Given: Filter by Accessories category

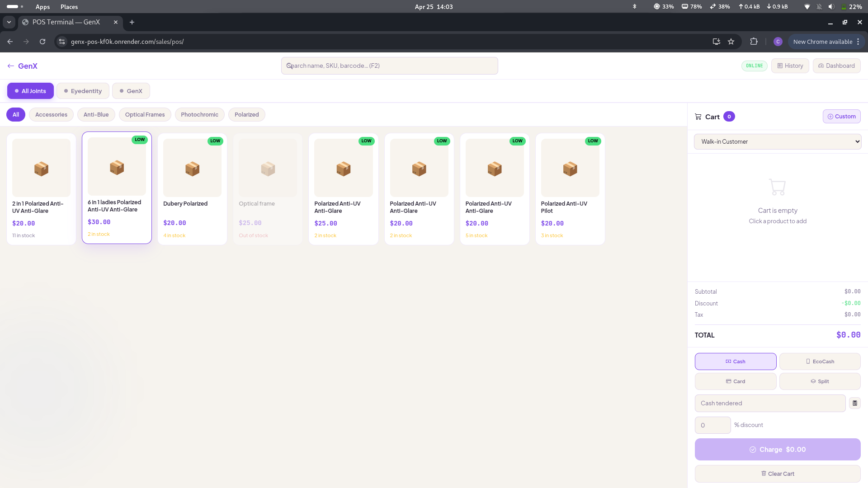Looking at the screenshot, I should pyautogui.click(x=51, y=115).
